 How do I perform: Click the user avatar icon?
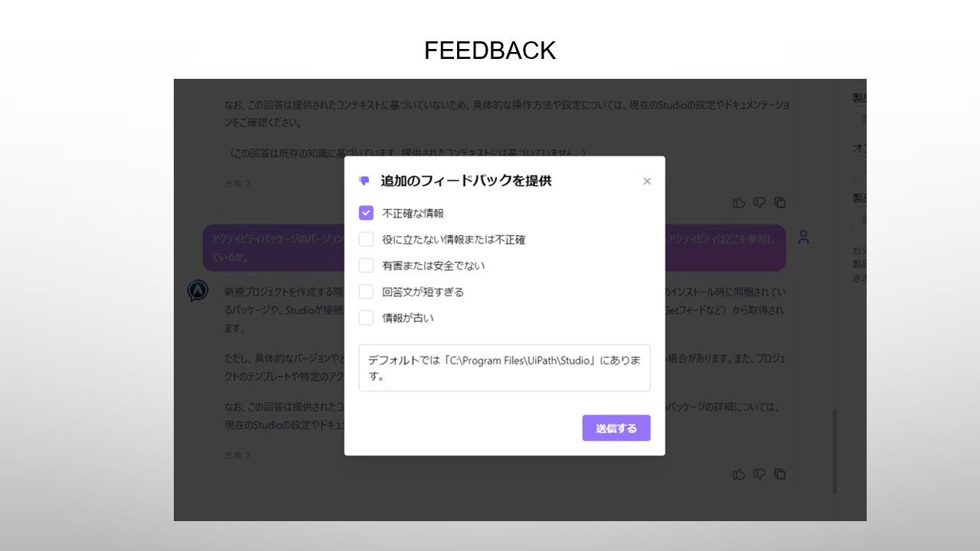coord(803,237)
